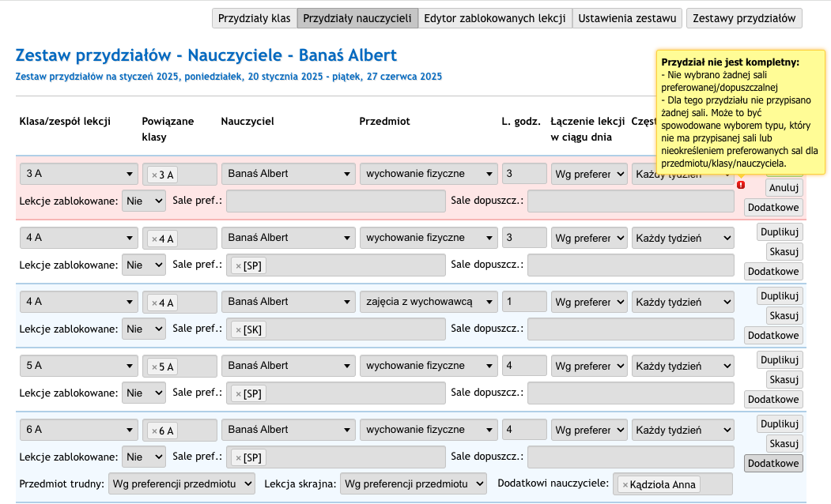The height and width of the screenshot is (504, 831).
Task: Open Łączenie lekcji dropdown in 5 A row
Action: click(589, 367)
